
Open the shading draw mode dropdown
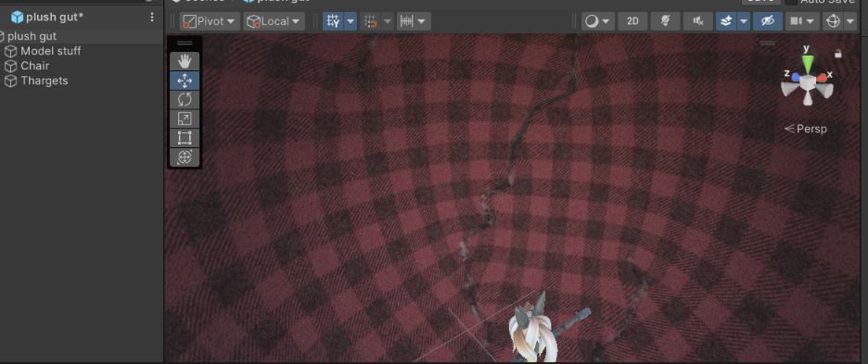point(598,21)
